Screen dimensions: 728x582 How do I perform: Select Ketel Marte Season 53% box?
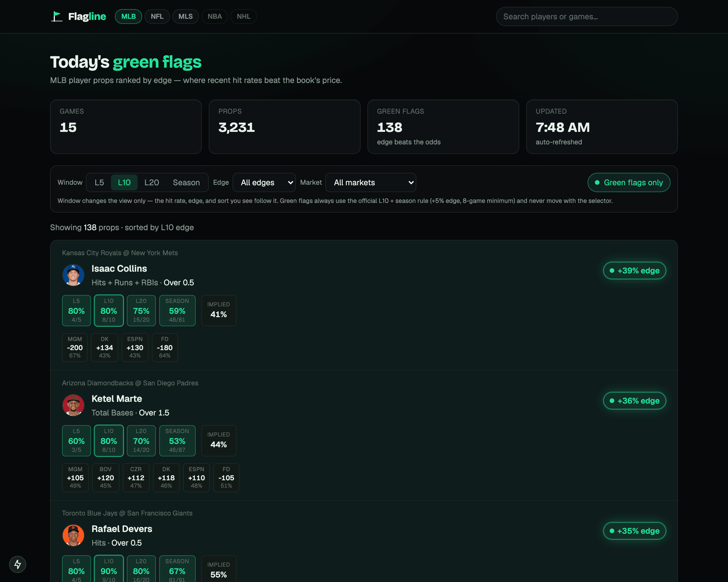177,441
